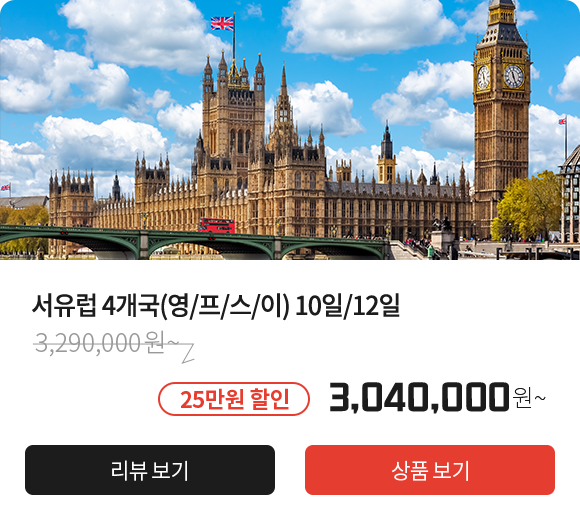Click the small flag on the far left building

5,188
